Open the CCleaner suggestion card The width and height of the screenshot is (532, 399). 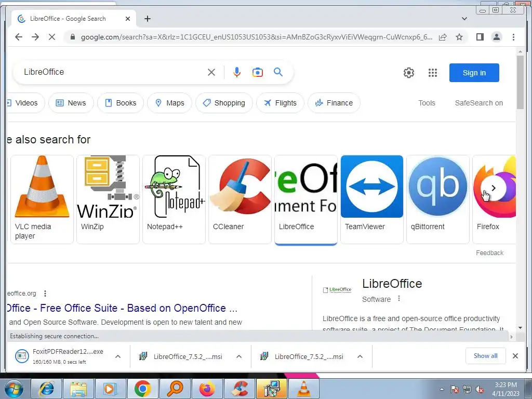coord(240,199)
